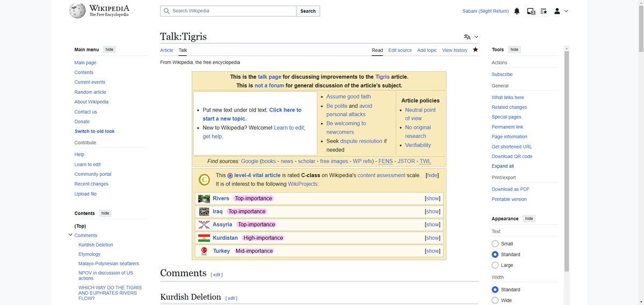Select Standard text size
This screenshot has width=644, height=305.
pos(495,254)
